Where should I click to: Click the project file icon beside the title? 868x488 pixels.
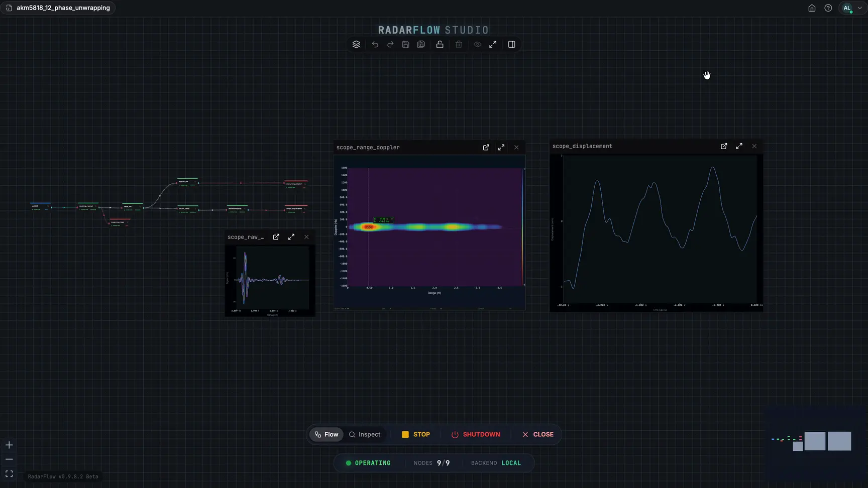[x=9, y=8]
